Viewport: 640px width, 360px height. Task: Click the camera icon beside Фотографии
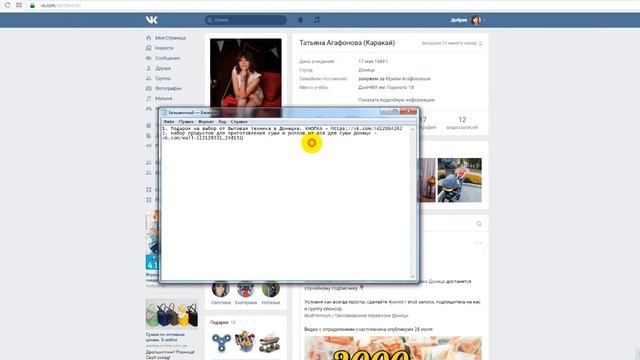[149, 89]
